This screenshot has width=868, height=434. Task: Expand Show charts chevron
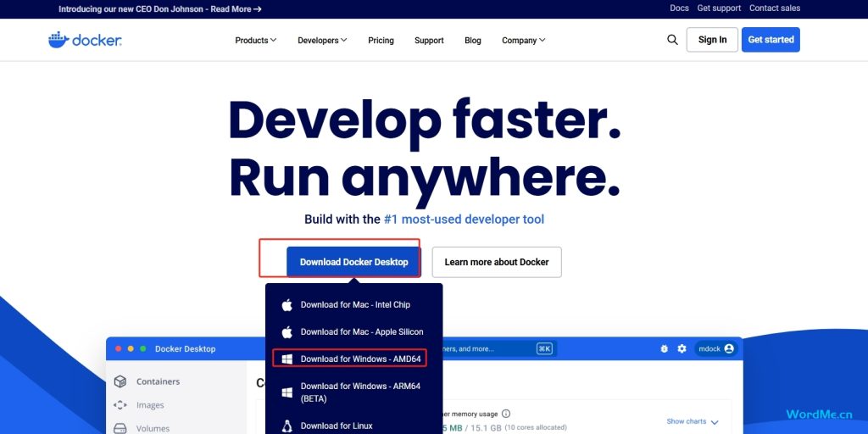pyautogui.click(x=714, y=422)
